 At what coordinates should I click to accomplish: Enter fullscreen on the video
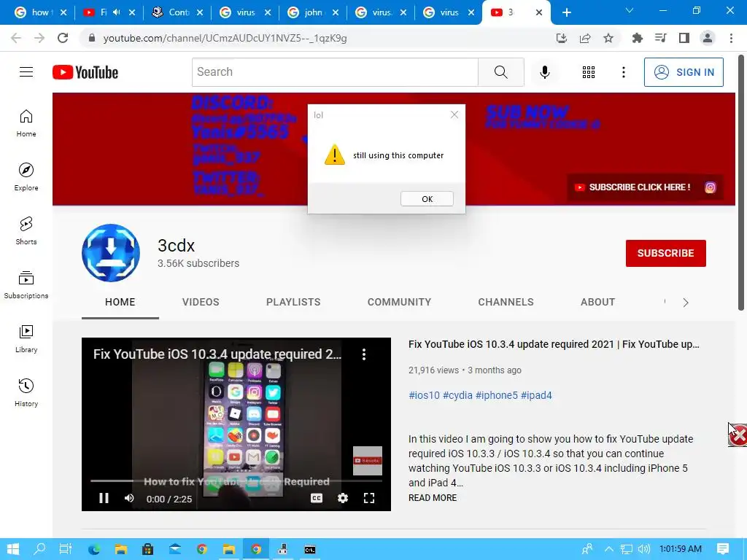368,498
